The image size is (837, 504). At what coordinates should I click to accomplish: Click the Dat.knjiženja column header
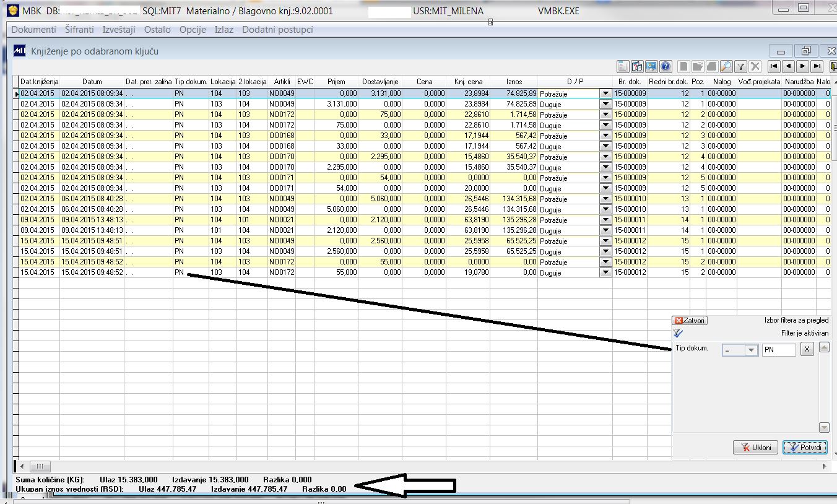click(x=40, y=82)
